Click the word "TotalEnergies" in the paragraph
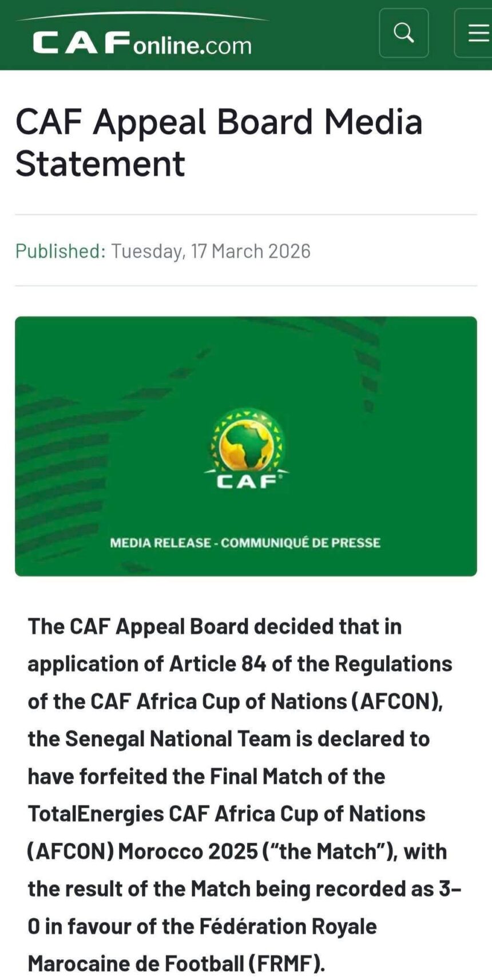492x980 pixels. point(95,813)
